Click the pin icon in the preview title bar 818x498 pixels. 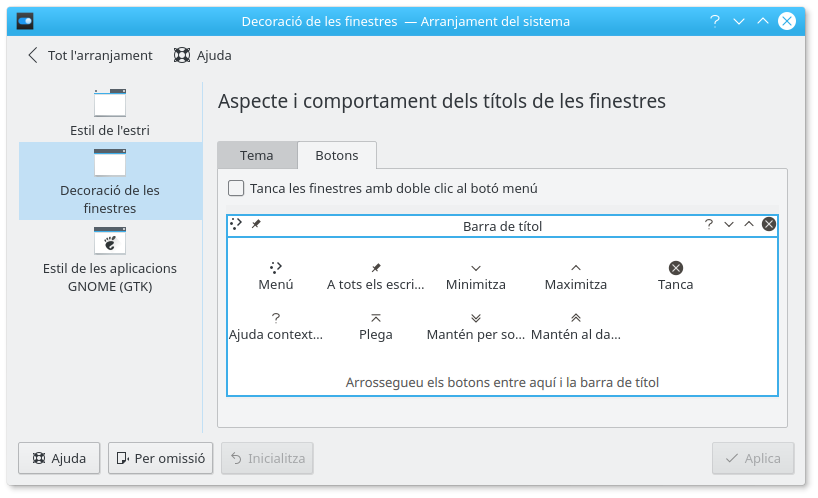(x=256, y=224)
